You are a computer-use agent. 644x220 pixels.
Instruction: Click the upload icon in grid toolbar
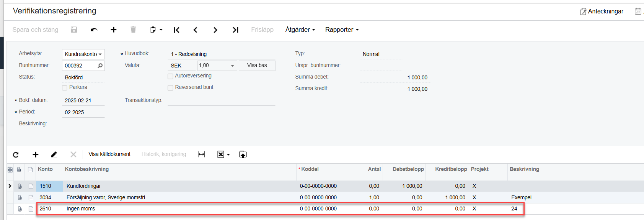pyautogui.click(x=243, y=154)
